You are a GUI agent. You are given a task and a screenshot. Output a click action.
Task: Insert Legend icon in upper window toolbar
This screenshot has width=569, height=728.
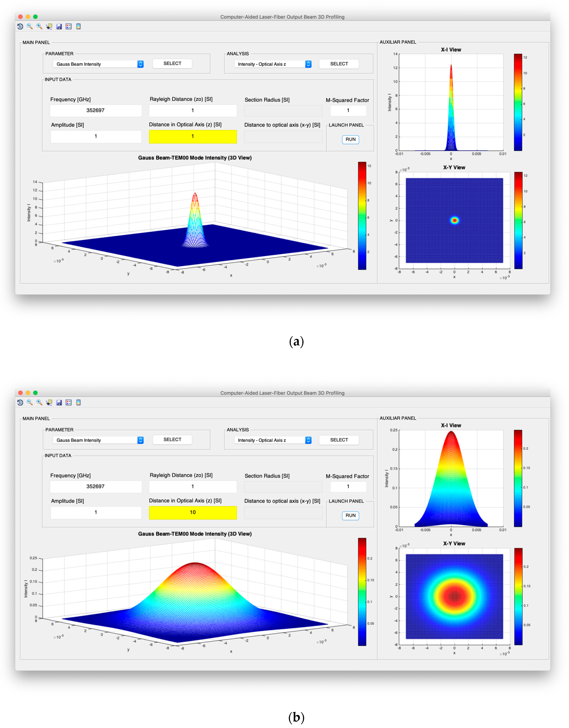pyautogui.click(x=69, y=26)
